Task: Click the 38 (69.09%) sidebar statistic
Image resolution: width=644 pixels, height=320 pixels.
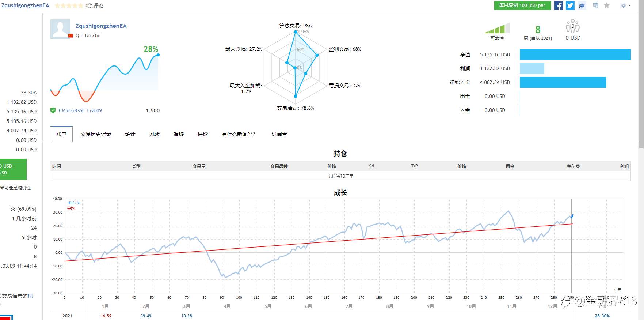Action: coord(23,209)
